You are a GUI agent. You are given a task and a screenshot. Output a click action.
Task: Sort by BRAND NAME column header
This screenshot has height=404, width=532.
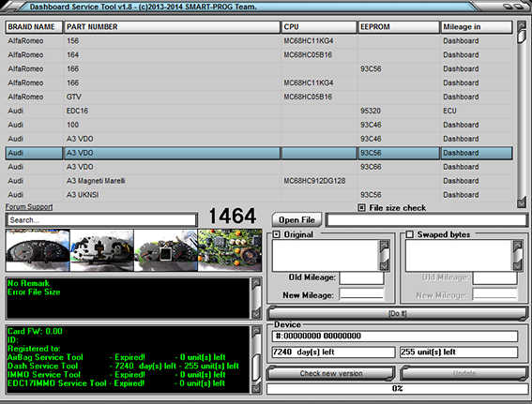click(34, 27)
